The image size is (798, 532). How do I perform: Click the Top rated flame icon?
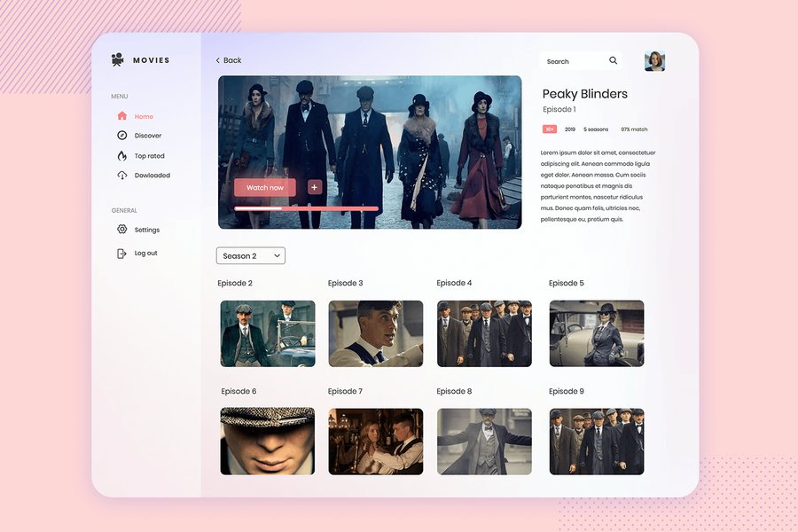click(122, 155)
